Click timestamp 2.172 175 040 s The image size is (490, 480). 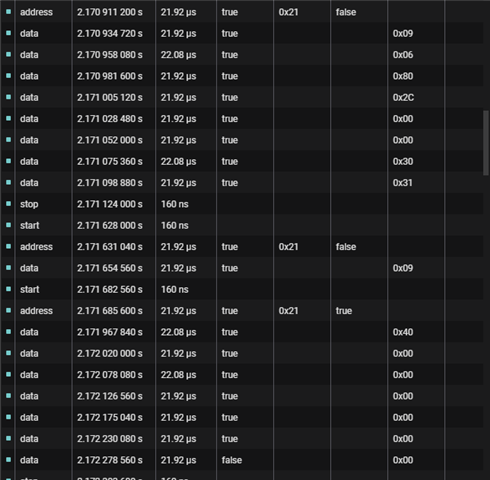click(x=110, y=417)
